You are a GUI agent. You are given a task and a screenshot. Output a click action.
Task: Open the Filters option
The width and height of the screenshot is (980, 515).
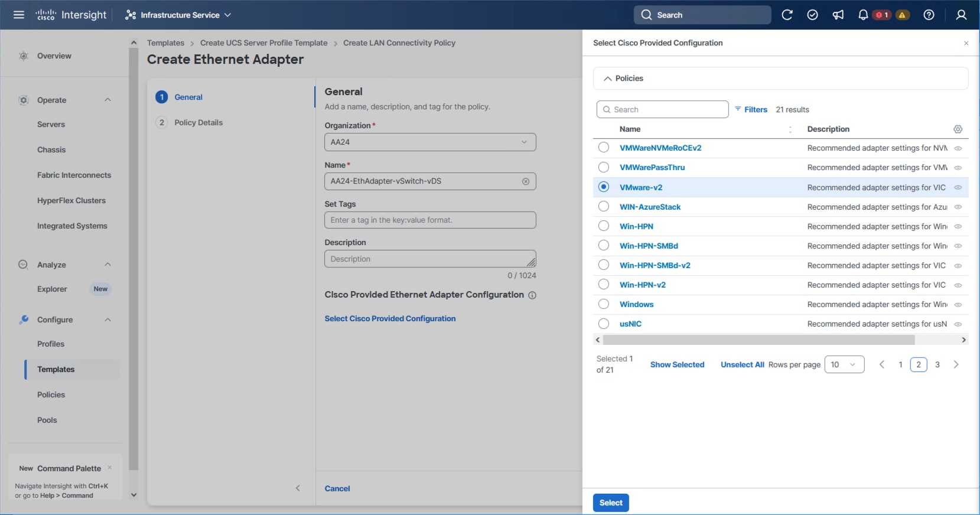point(751,110)
